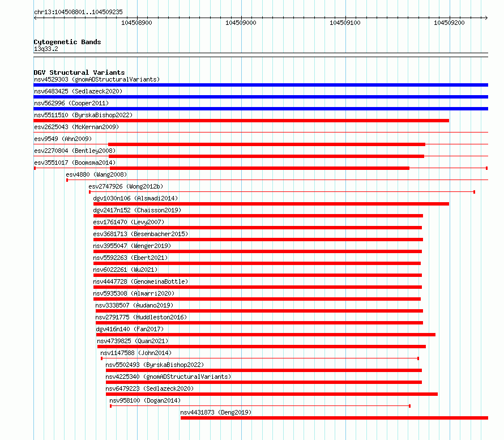Click the nsv4529303 gnomADStructuralVariants variant label
Screen dimensions: 504x440
(97, 79)
